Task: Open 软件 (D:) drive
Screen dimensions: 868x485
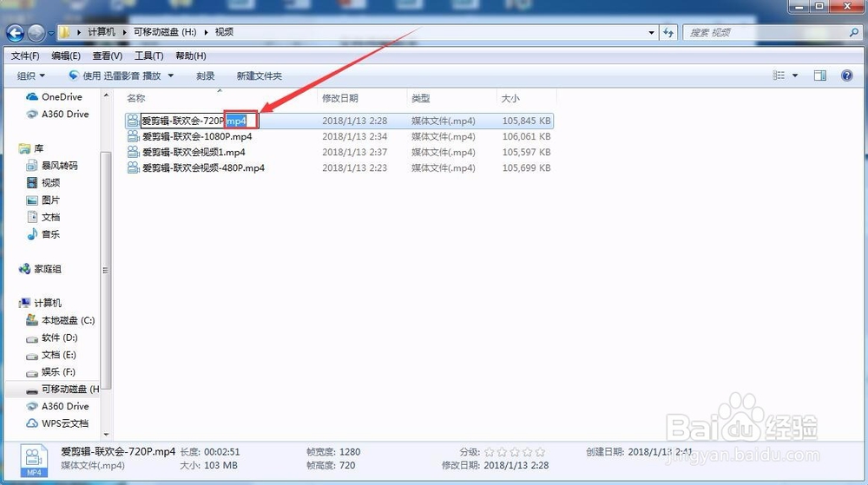Action: click(x=52, y=338)
